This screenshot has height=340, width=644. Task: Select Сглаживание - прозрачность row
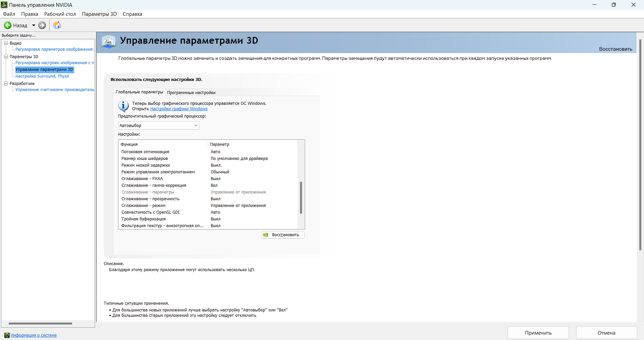[x=208, y=199]
